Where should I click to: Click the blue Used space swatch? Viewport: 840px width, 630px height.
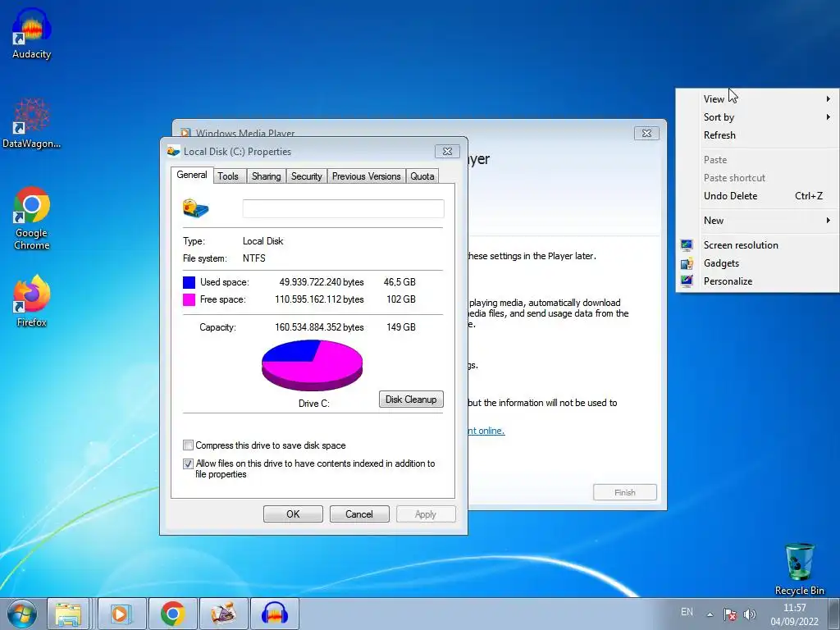click(x=189, y=282)
